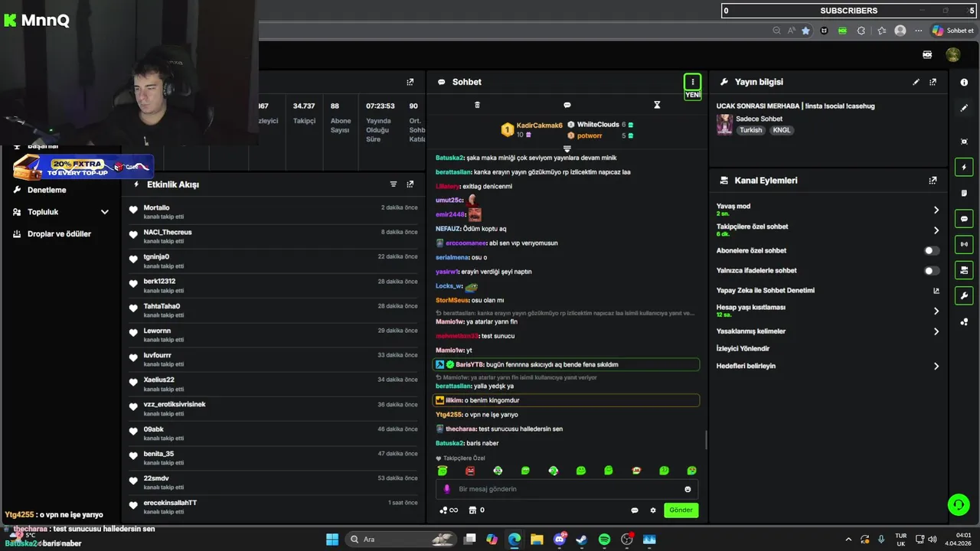Toggle Abonelere özel sohbet switch
This screenshot has height=551, width=980.
pos(931,250)
